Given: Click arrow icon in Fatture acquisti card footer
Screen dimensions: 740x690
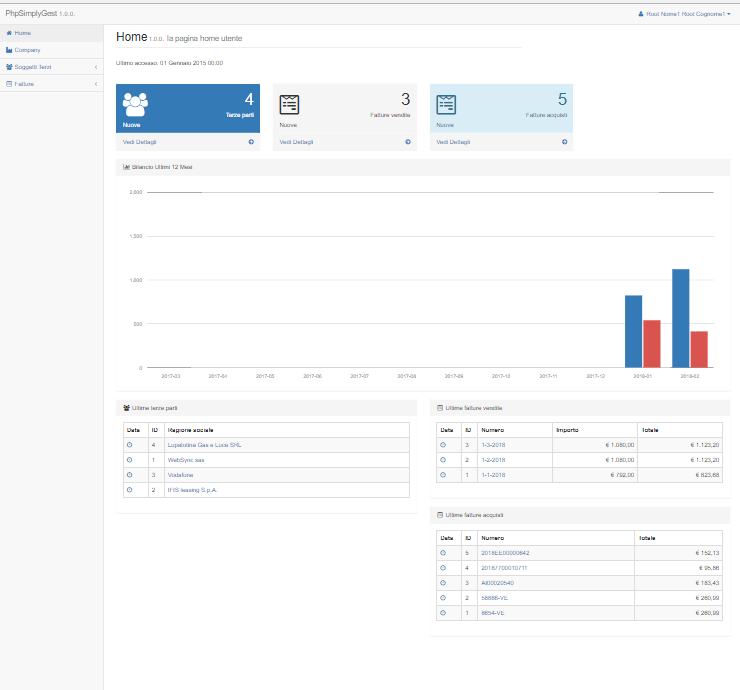Looking at the screenshot, I should point(564,142).
